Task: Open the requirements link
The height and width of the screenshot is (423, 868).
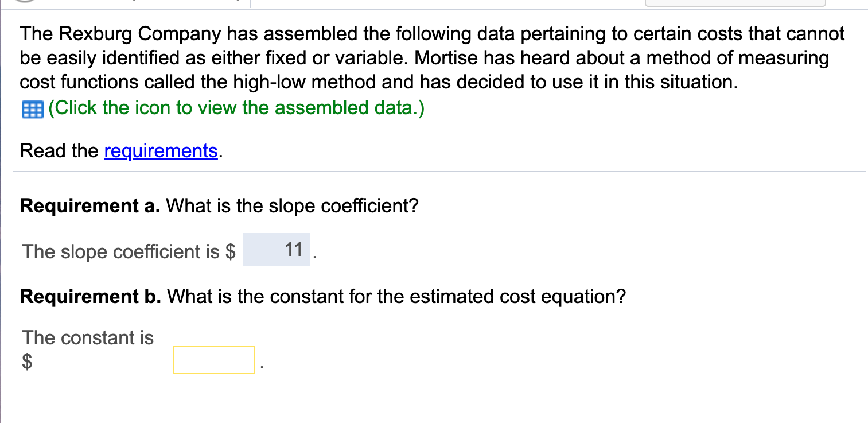Action: (x=161, y=151)
